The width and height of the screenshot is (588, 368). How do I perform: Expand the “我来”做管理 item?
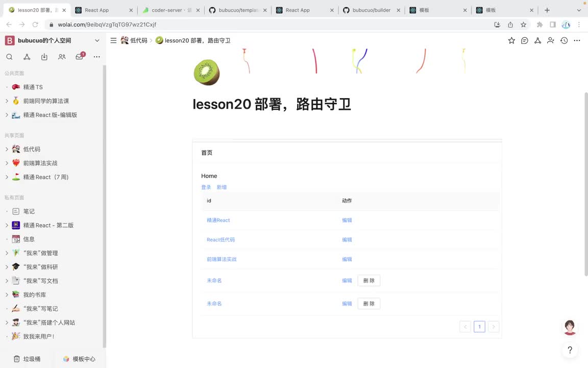point(7,252)
